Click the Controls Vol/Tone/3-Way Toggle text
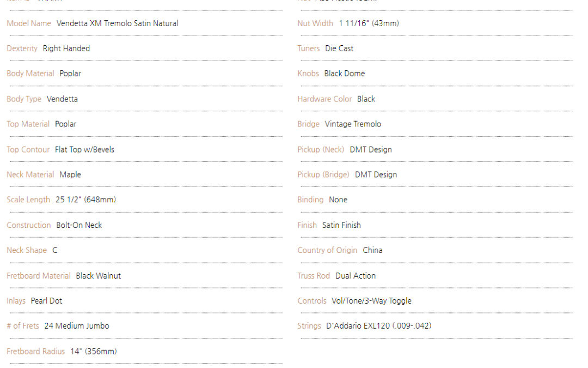 pos(371,301)
